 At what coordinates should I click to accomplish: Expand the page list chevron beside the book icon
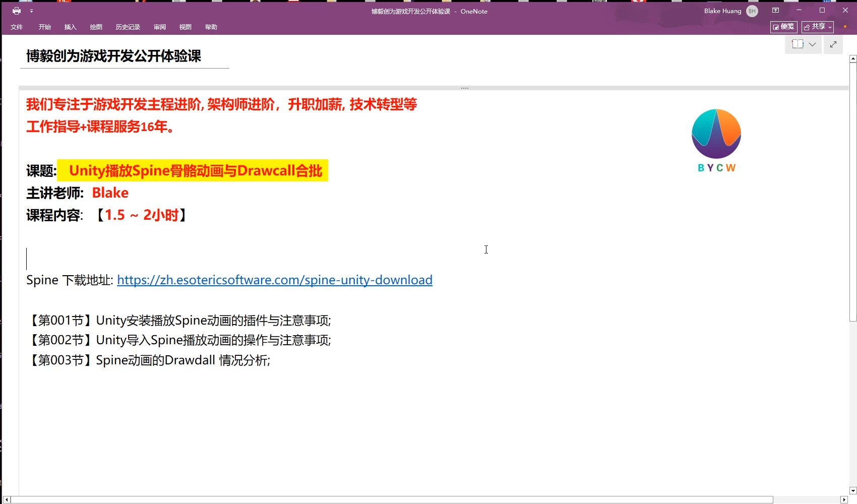[x=813, y=44]
